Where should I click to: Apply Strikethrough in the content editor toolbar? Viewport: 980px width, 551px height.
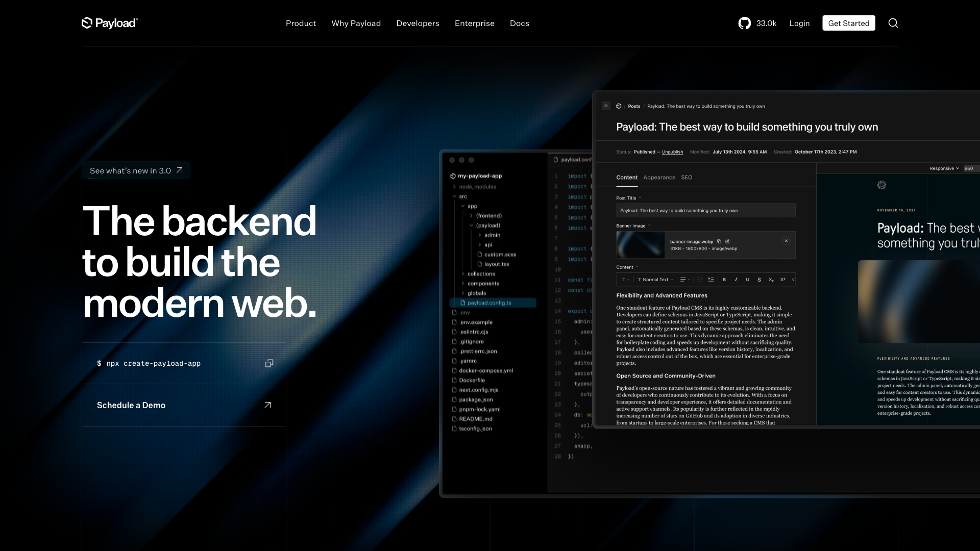pos(759,280)
